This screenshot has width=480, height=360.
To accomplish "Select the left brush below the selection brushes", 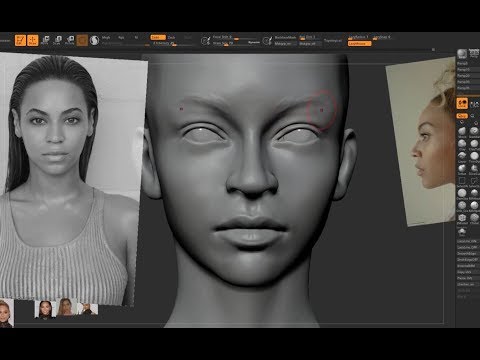I will (462, 194).
